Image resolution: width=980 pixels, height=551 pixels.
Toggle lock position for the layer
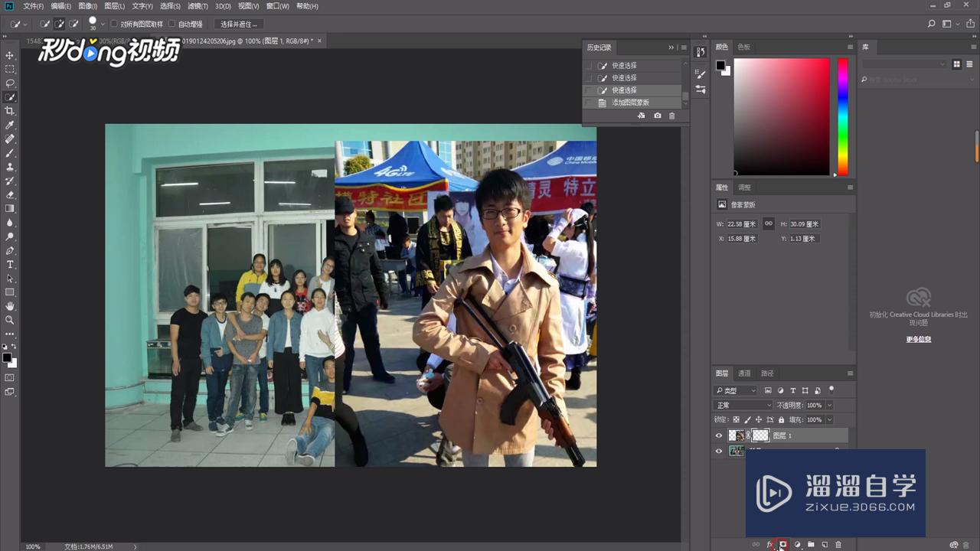click(759, 419)
